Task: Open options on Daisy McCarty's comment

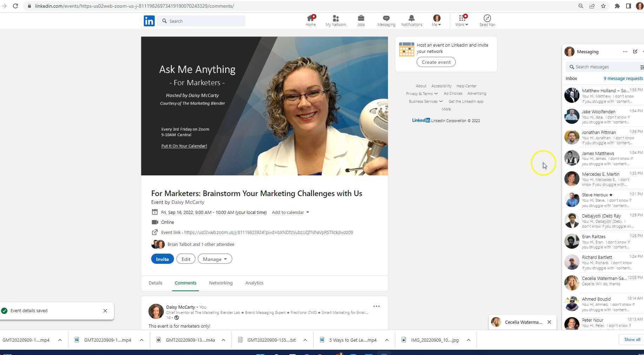Action: [x=376, y=306]
